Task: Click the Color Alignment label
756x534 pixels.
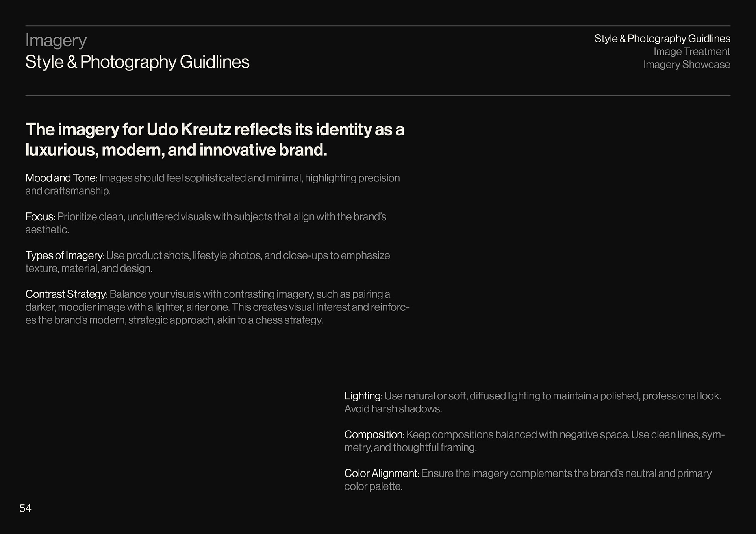Action: (x=381, y=473)
